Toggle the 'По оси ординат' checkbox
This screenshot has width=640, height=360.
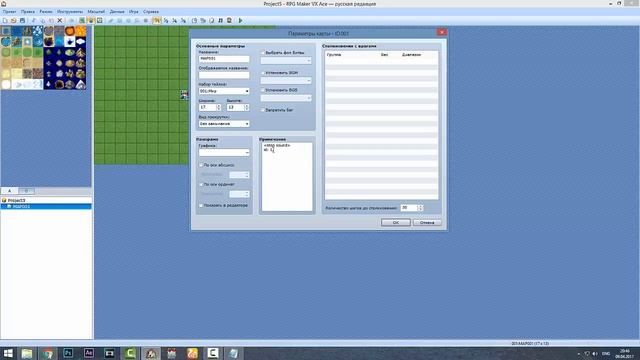pyautogui.click(x=201, y=184)
